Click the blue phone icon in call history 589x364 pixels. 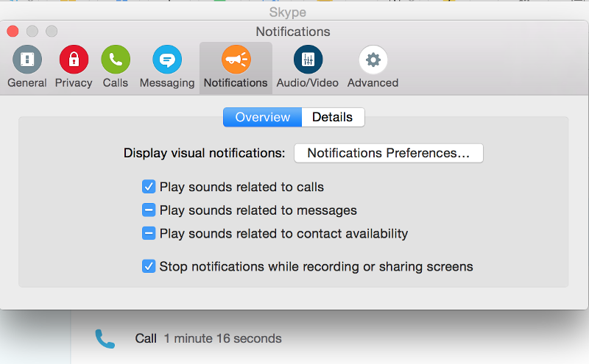tap(105, 339)
